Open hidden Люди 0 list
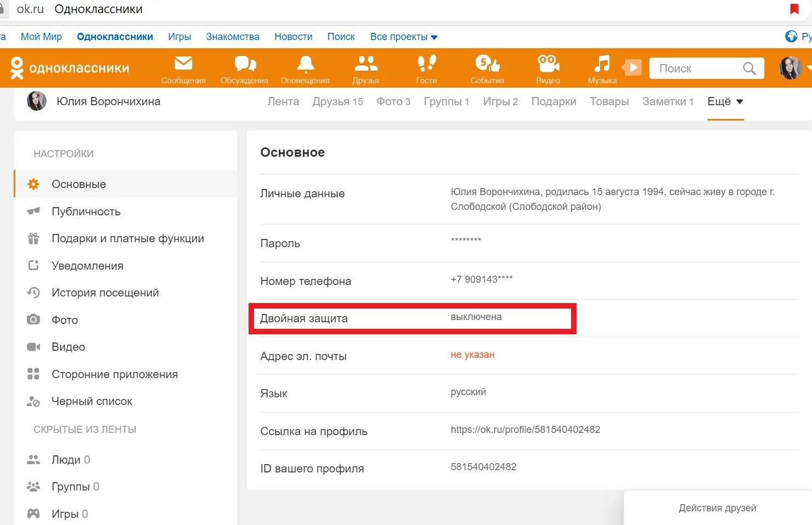The image size is (812, 525). tap(71, 460)
